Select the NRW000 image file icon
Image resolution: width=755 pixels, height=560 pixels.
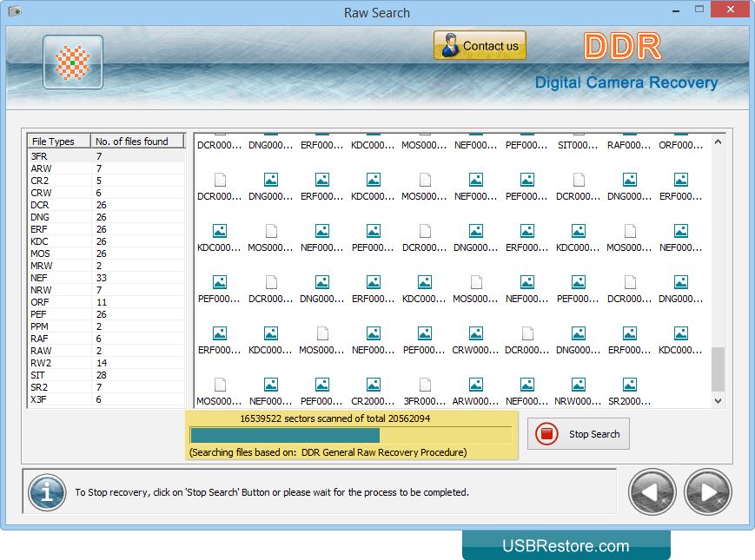[x=578, y=385]
